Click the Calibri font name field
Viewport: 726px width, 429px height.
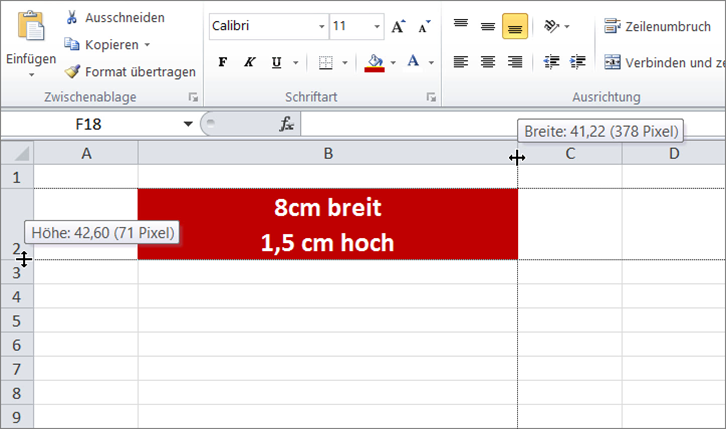tap(263, 26)
